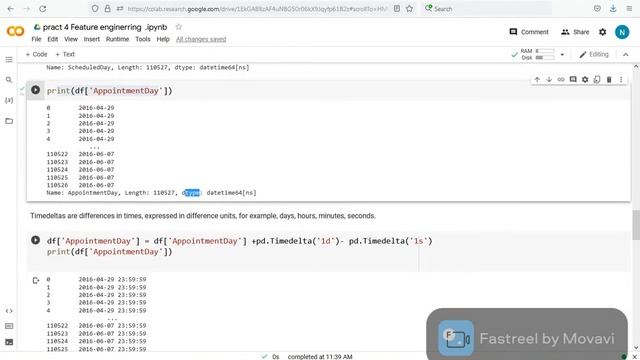Image resolution: width=640 pixels, height=360 pixels.
Task: Open the Help menu
Action: tap(163, 39)
